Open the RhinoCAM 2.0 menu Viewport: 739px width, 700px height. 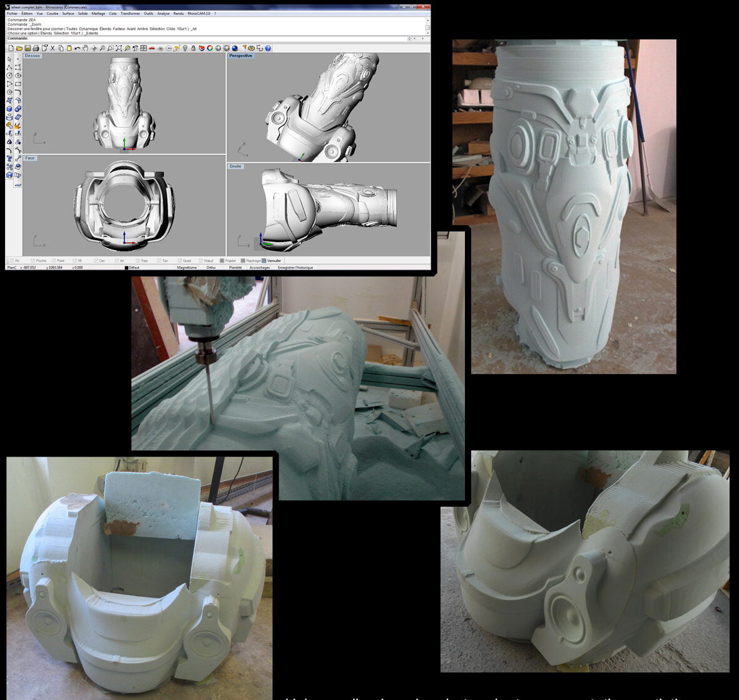click(x=198, y=13)
